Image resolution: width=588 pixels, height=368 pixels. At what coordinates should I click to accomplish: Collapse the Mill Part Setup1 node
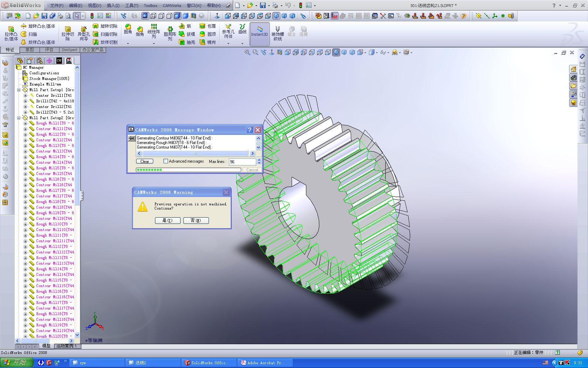click(x=19, y=90)
